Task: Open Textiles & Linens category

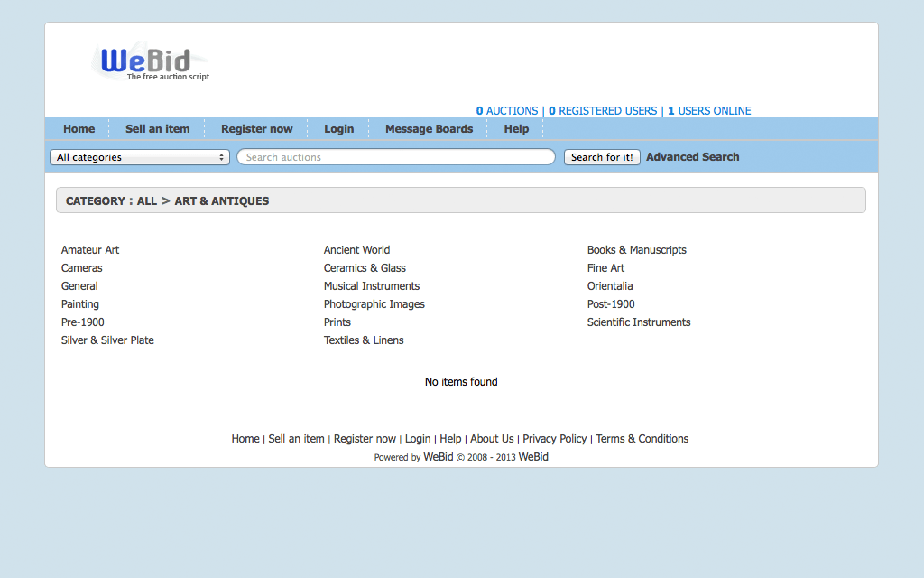Action: click(364, 340)
